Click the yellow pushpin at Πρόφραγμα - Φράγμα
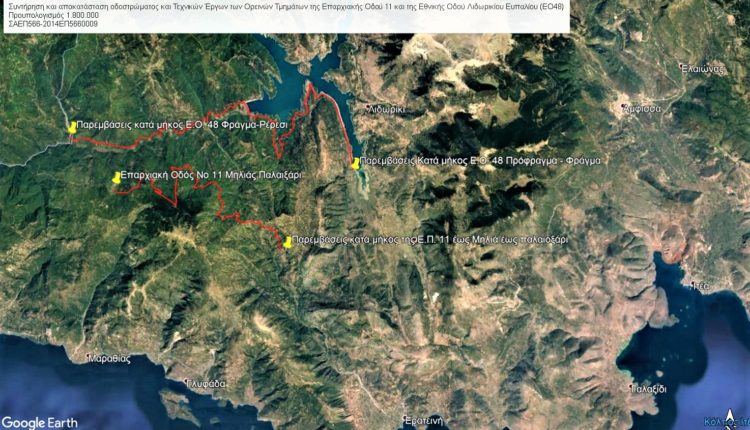Screen dimensions: 750x430 tap(355, 164)
